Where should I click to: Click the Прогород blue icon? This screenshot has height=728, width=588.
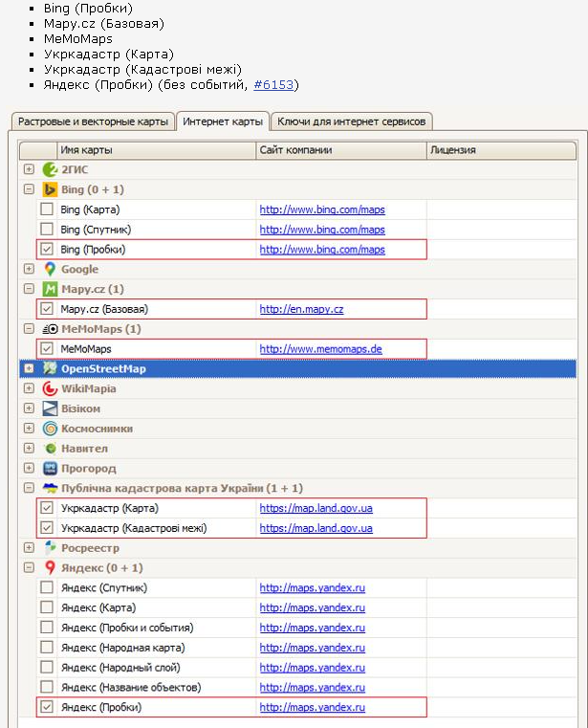coord(50,469)
